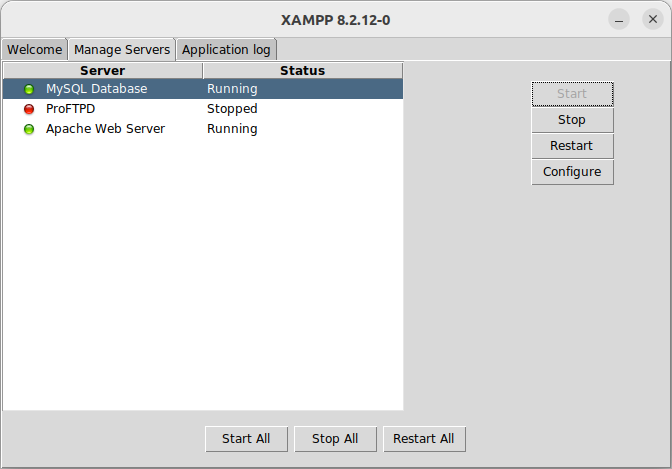Screen dimensions: 672x469
Task: Open Configure for the selected server
Action: [x=572, y=172]
